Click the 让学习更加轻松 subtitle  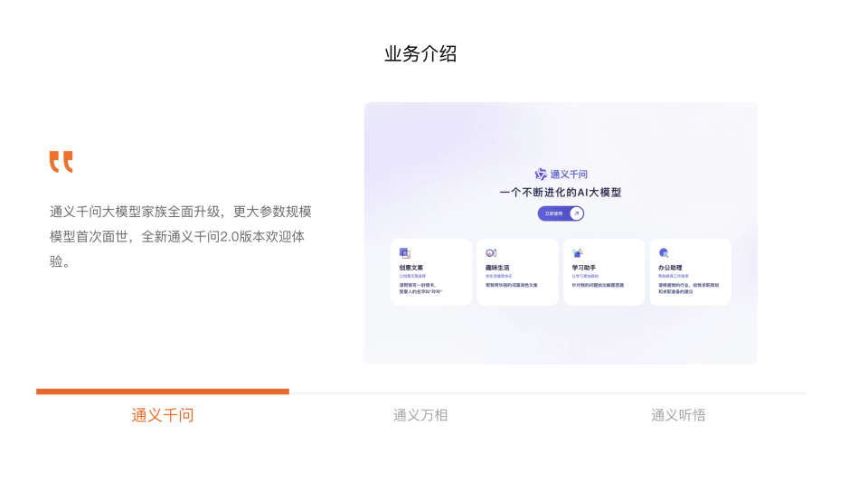(585, 276)
